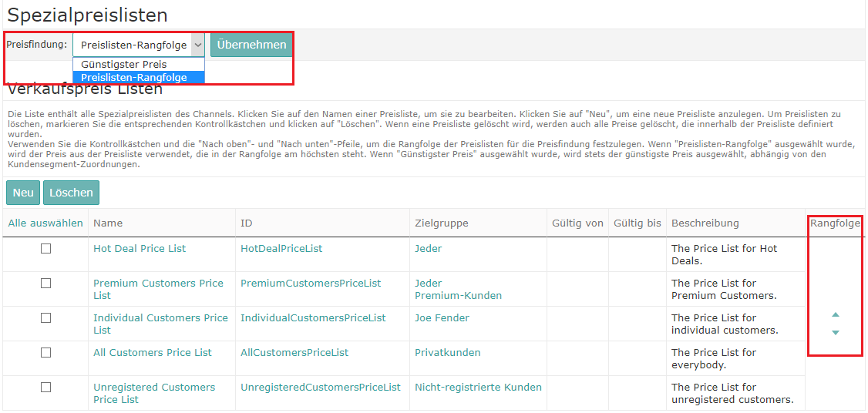868x413 pixels.
Task: Open the Privatkunden target group link
Action: 447,353
